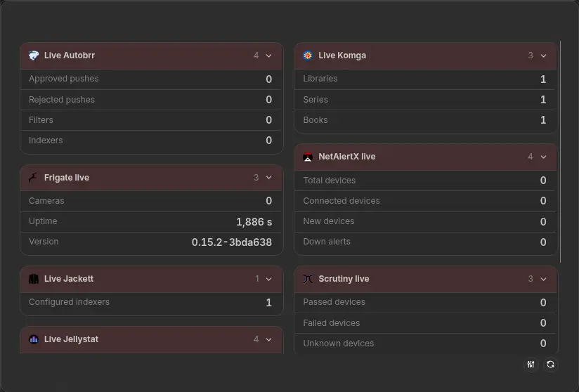Click the Configured indexers label
Viewport: 579px width, 392px height.
[69, 302]
